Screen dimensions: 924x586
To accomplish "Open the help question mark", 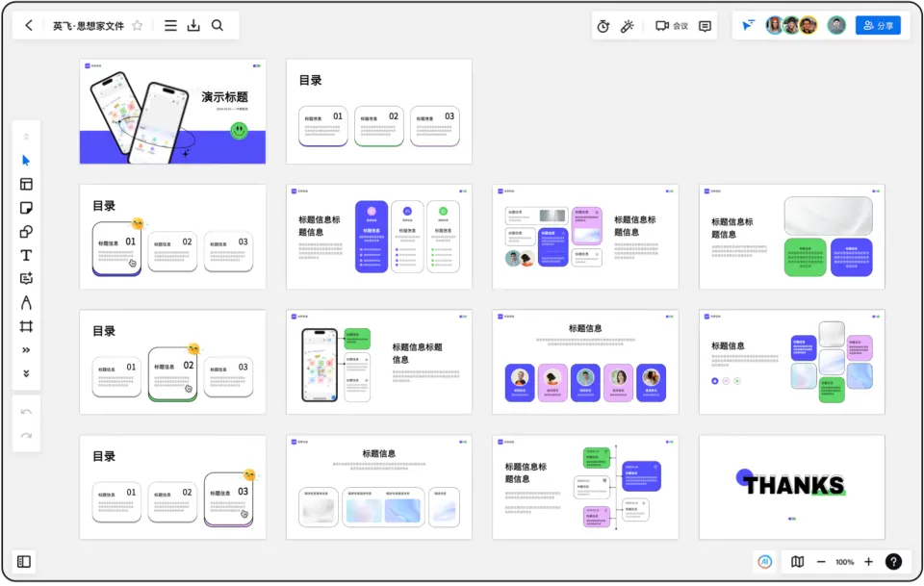I will coord(893,562).
